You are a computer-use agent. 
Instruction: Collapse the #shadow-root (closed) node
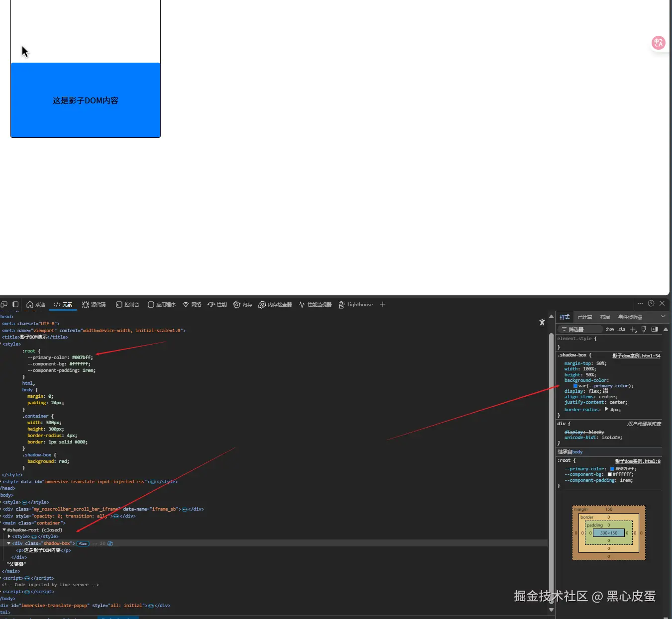(x=4, y=530)
